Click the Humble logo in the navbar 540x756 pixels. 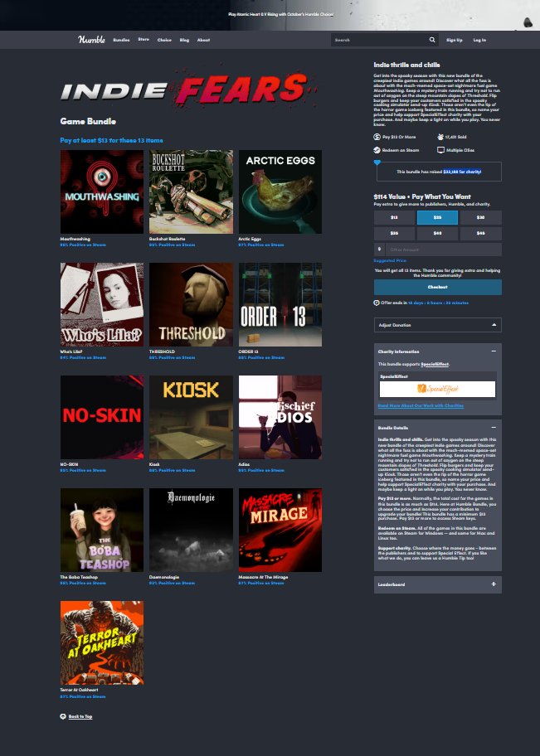91,40
